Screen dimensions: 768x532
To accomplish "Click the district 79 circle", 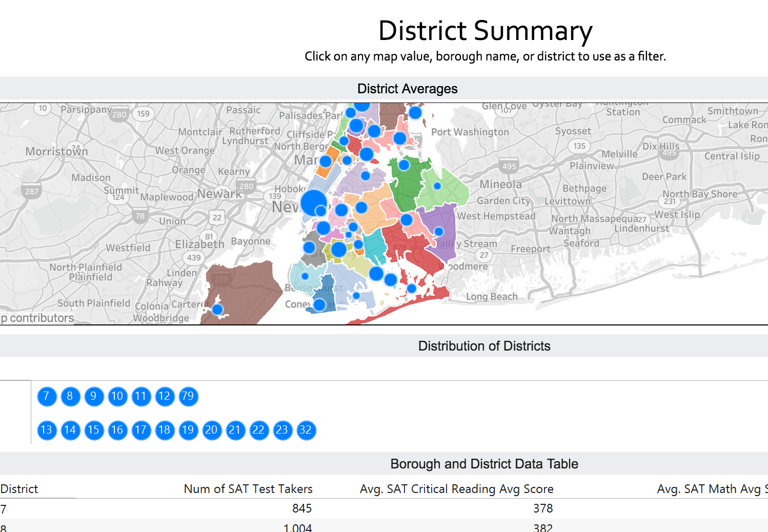I will tap(188, 396).
